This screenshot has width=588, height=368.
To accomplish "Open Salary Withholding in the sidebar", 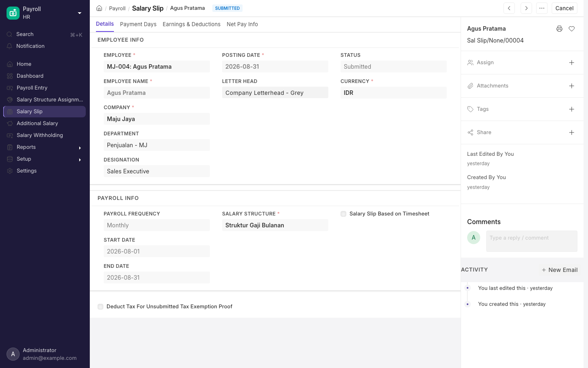I will [x=45, y=135].
